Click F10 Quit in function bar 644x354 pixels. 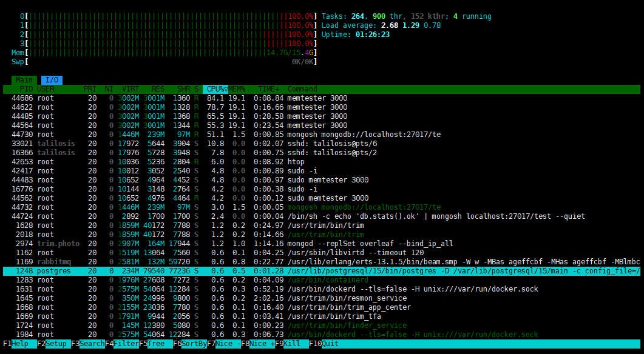pos(330,344)
